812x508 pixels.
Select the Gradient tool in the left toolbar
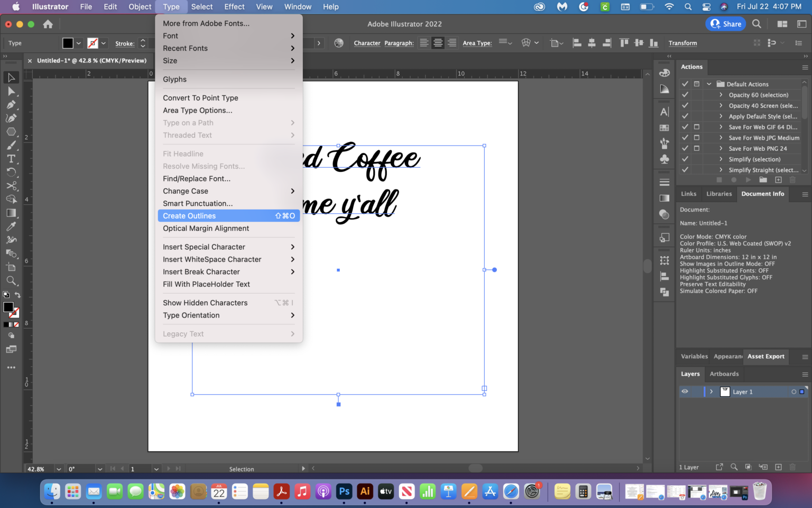tap(12, 213)
